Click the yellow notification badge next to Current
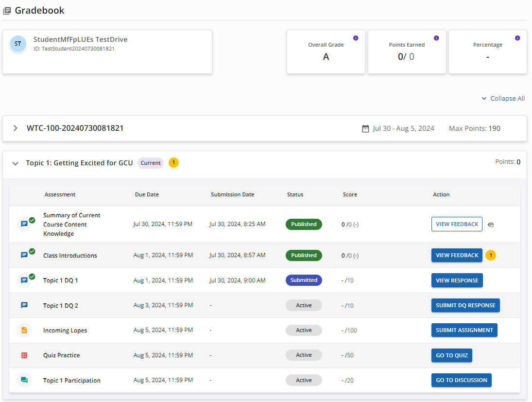The height and width of the screenshot is (402, 532). (x=174, y=163)
